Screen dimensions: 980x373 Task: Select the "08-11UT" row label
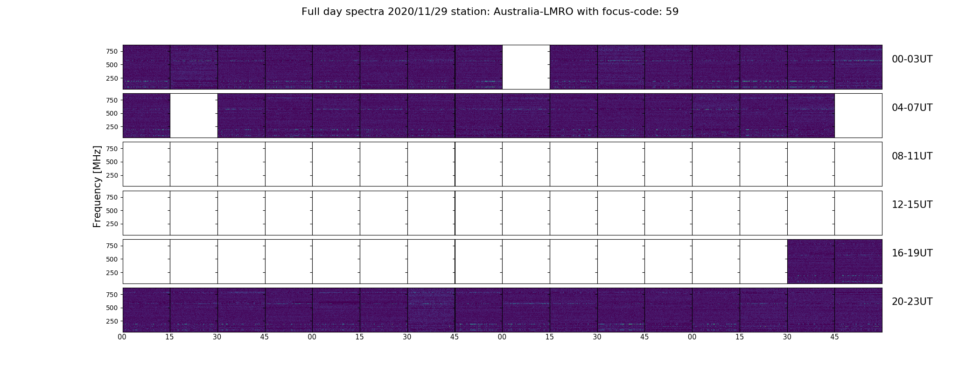(912, 156)
